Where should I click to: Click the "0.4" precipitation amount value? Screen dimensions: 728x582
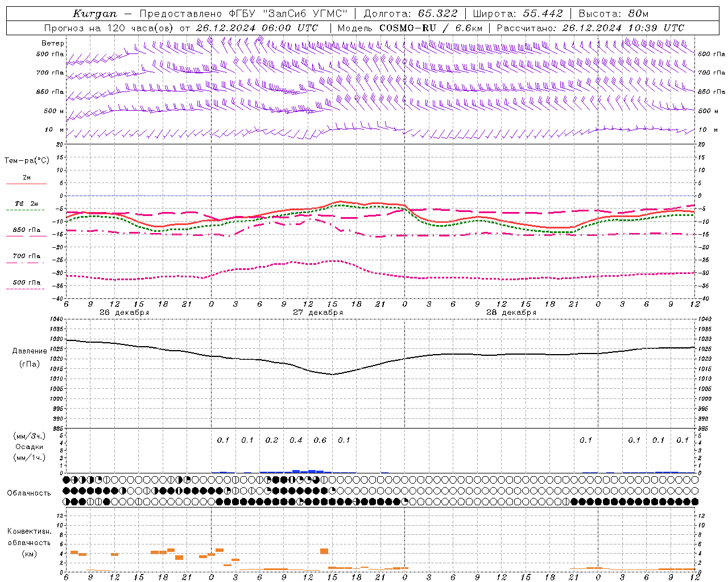296,440
